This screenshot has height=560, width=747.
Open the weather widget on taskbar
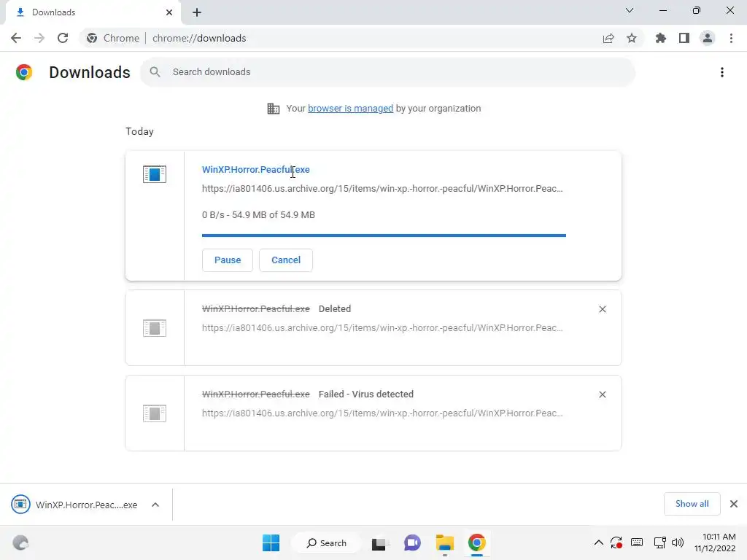pos(20,542)
